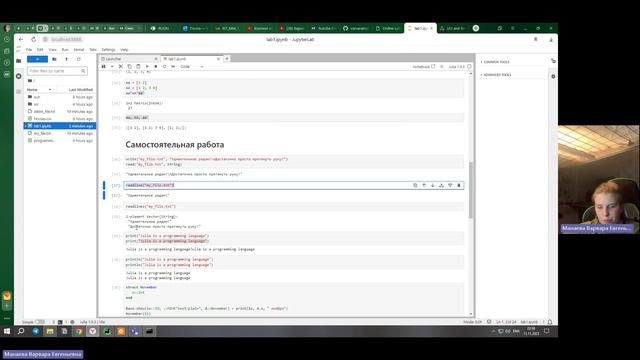Screen dimensions: 640x360
Task: Duplicate active cell with cell toolbar copy icon
Action: pyautogui.click(x=415, y=185)
